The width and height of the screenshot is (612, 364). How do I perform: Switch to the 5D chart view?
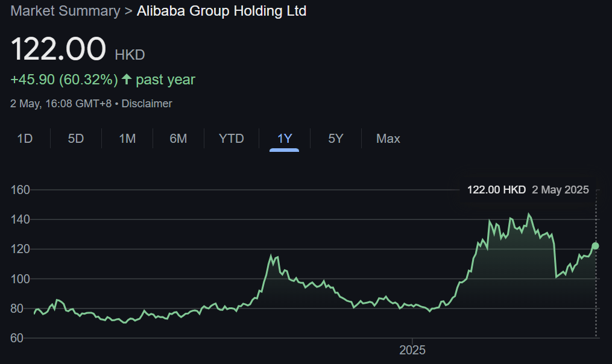(76, 139)
